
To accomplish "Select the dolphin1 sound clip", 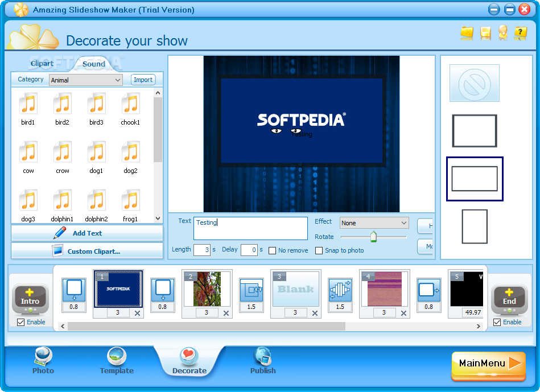I will (62, 205).
